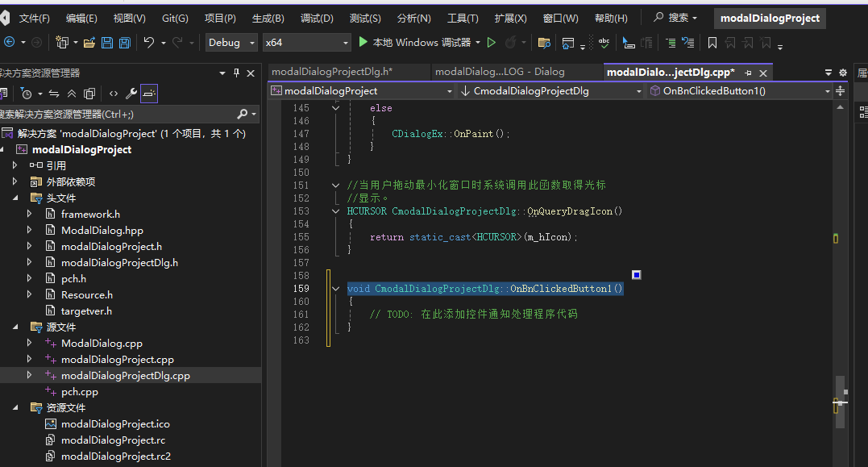The width and height of the screenshot is (868, 467).
Task: Collapse the 头文件 folder in the tree
Action: [15, 198]
